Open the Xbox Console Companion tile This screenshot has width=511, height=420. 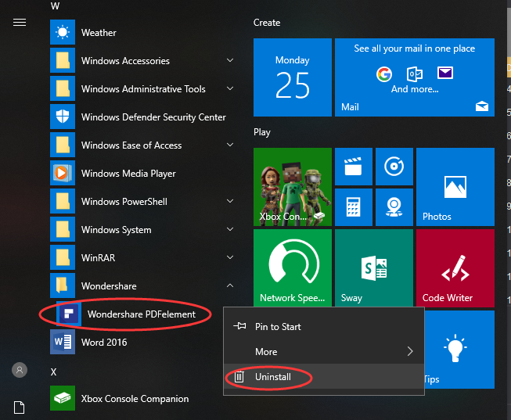click(x=293, y=187)
